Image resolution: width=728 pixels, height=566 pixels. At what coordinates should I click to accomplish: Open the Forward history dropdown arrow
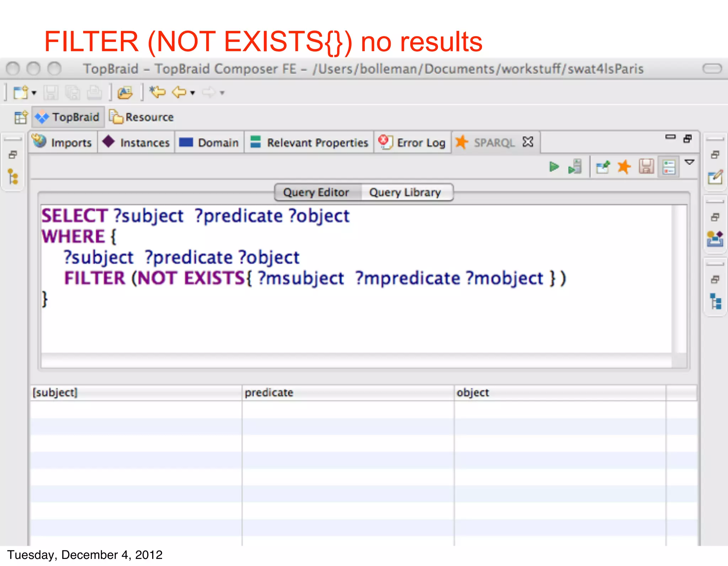tap(222, 93)
